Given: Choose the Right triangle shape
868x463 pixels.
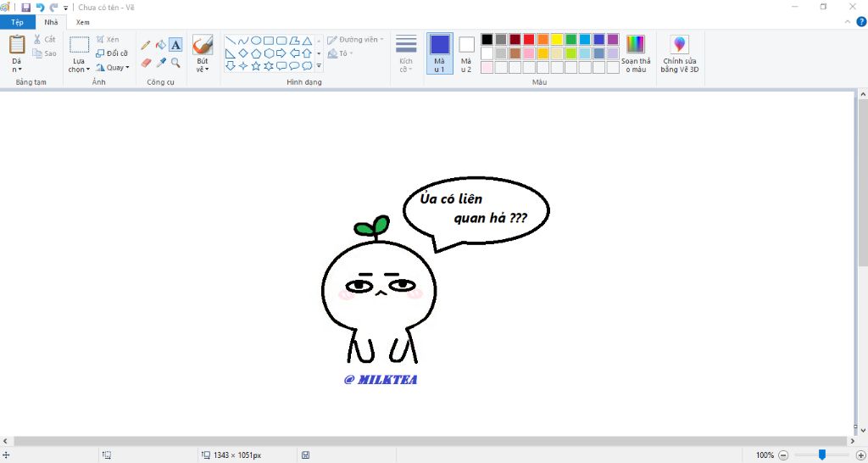Looking at the screenshot, I should tap(231, 53).
